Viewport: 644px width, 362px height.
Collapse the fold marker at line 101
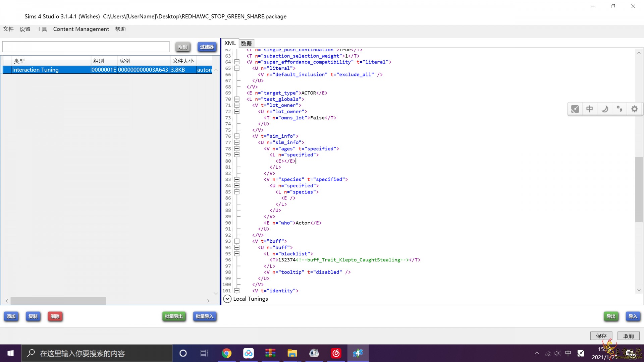point(237,291)
